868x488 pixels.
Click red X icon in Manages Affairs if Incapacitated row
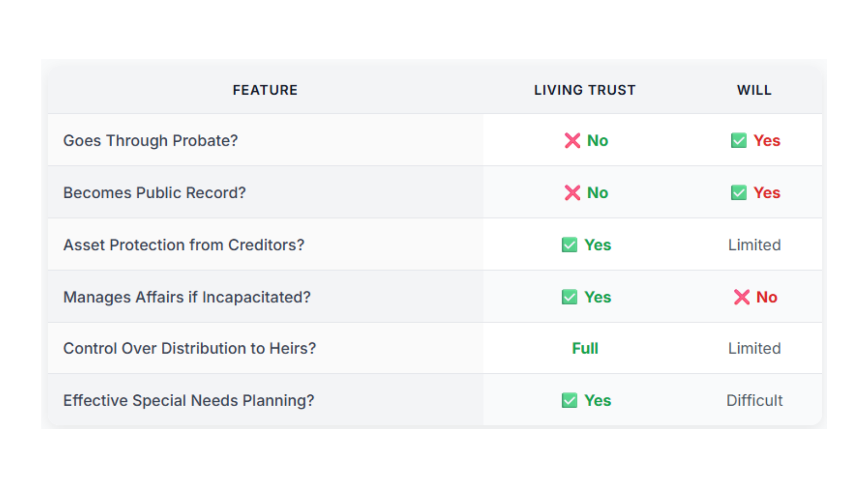coord(742,297)
